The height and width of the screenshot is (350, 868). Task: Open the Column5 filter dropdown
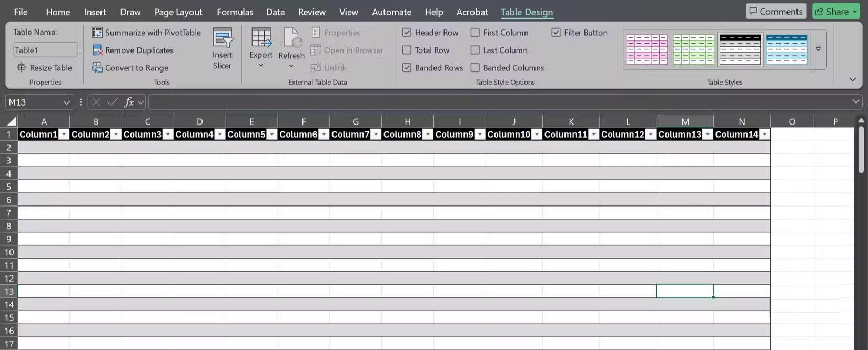point(272,135)
